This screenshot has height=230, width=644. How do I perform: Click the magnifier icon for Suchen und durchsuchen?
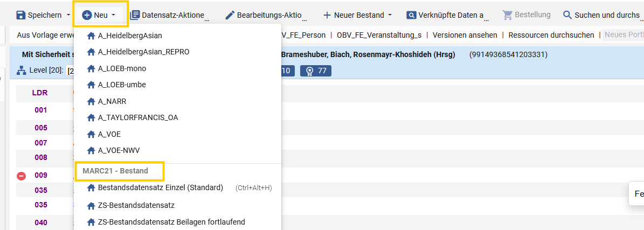567,15
